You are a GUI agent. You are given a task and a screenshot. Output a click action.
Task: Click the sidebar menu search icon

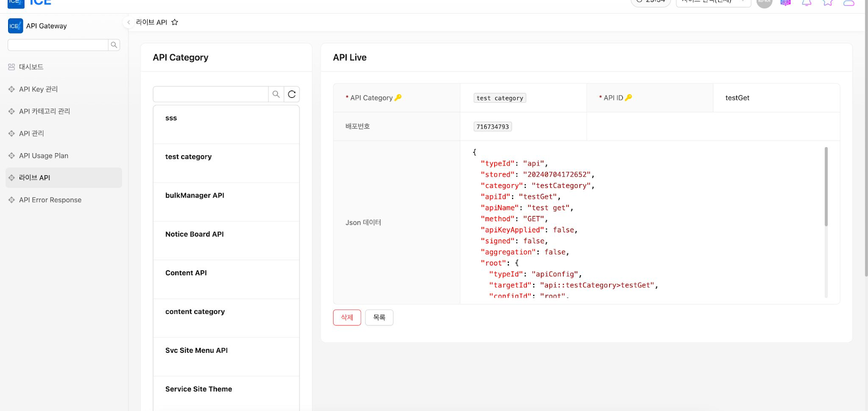(x=114, y=45)
